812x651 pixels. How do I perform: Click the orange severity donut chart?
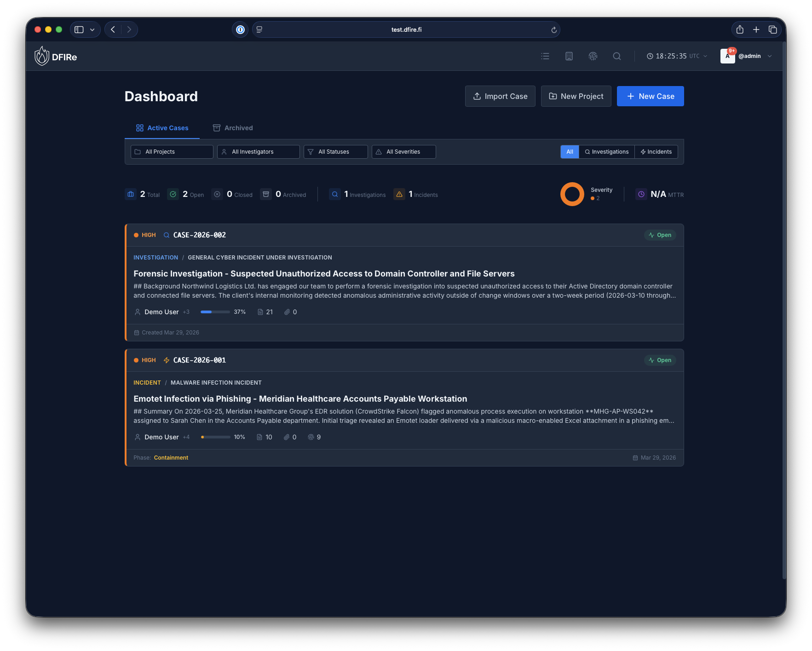click(x=572, y=194)
